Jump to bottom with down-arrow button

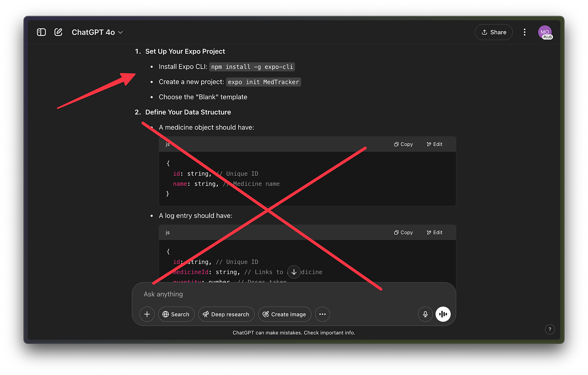294,272
